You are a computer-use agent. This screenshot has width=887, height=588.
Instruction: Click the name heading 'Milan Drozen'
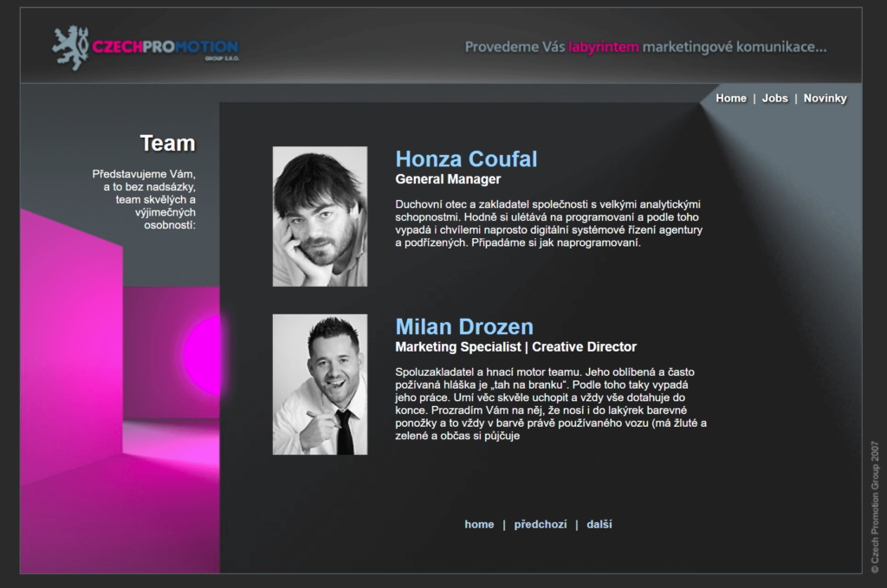tap(464, 326)
